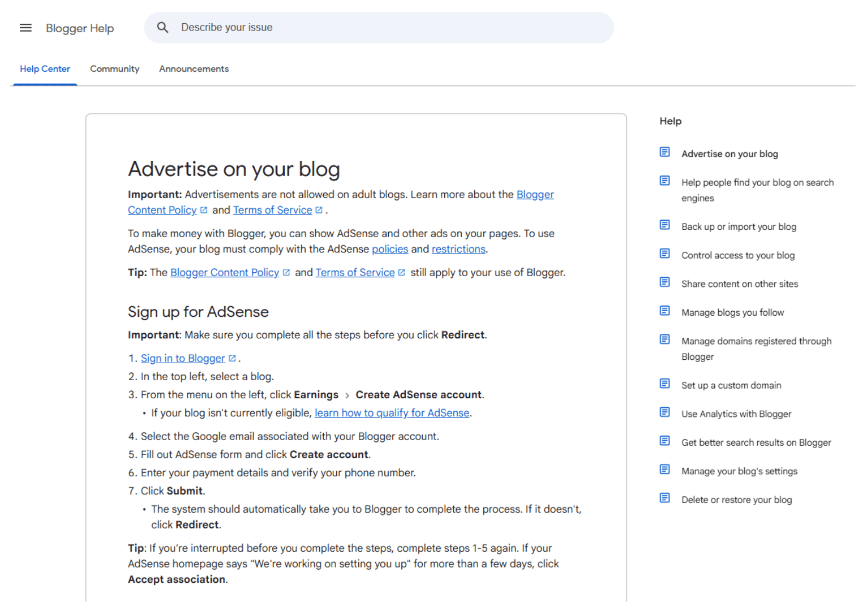Click external-link icon after Tip's Terms of Service
This screenshot has height=610, width=868.
401,273
